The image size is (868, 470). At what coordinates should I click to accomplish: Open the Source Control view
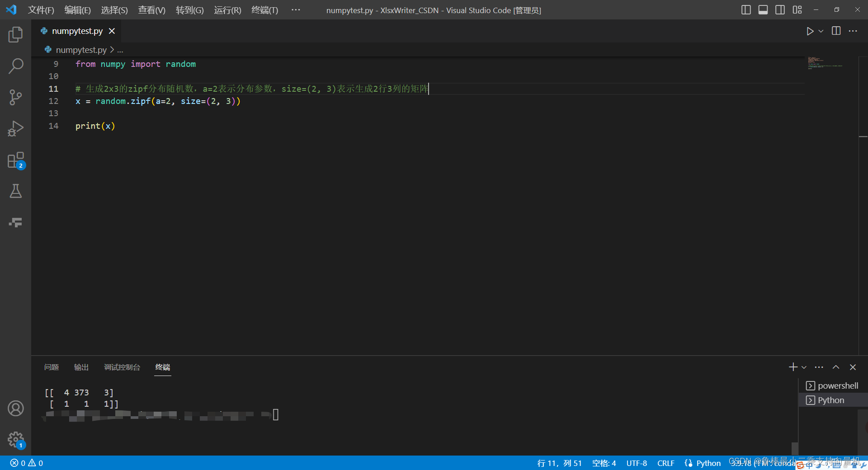(15, 97)
